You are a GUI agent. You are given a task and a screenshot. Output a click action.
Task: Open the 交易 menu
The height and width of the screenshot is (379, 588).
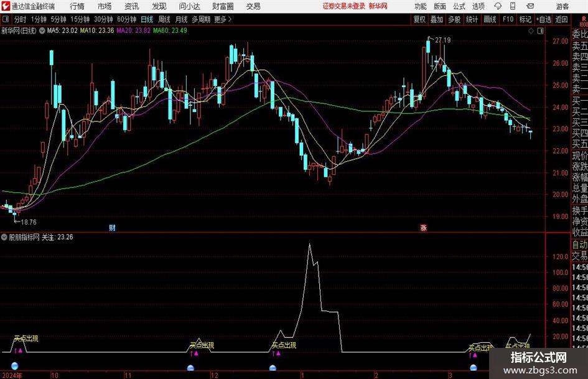pos(253,6)
